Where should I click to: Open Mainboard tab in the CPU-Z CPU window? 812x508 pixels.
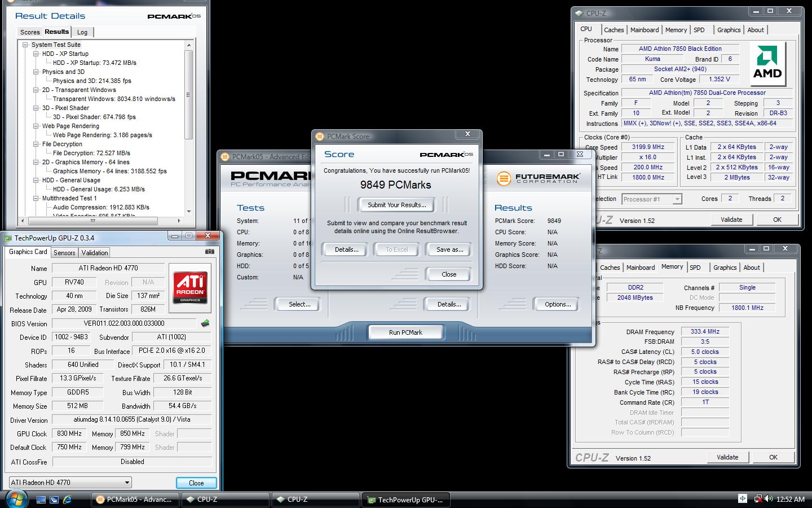point(645,30)
